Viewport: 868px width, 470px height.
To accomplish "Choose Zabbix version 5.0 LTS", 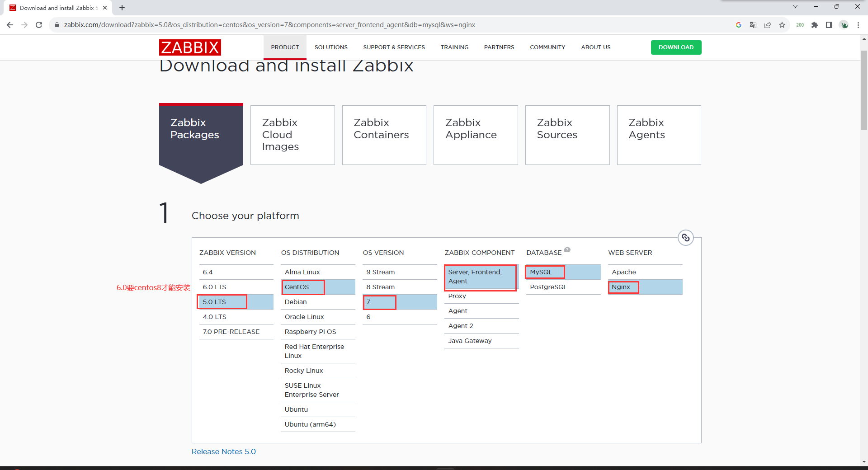I will (236, 302).
